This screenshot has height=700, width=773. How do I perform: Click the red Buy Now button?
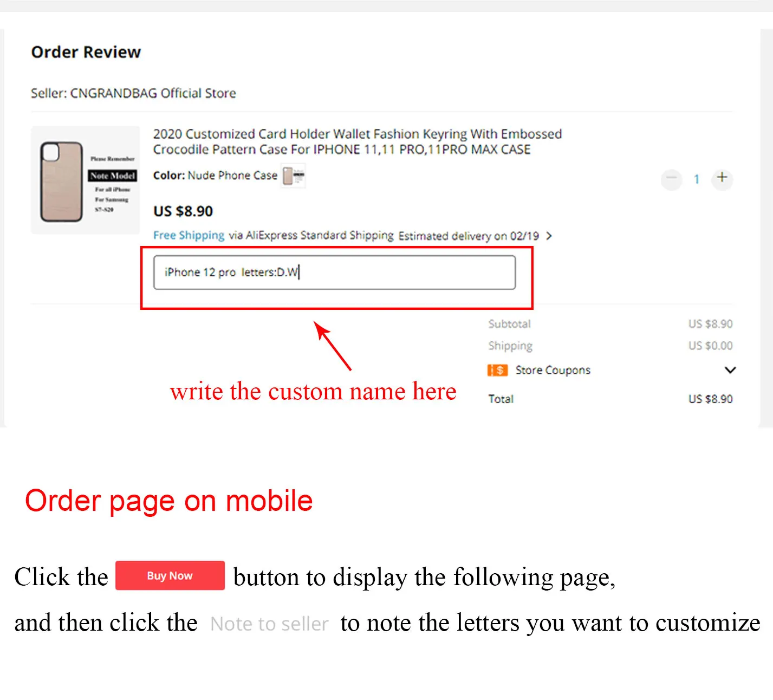pyautogui.click(x=170, y=575)
